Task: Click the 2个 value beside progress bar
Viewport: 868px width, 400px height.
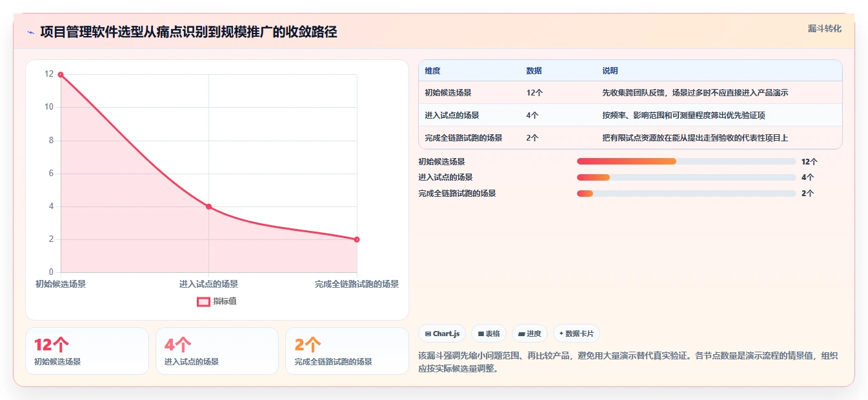Action: pyautogui.click(x=807, y=194)
